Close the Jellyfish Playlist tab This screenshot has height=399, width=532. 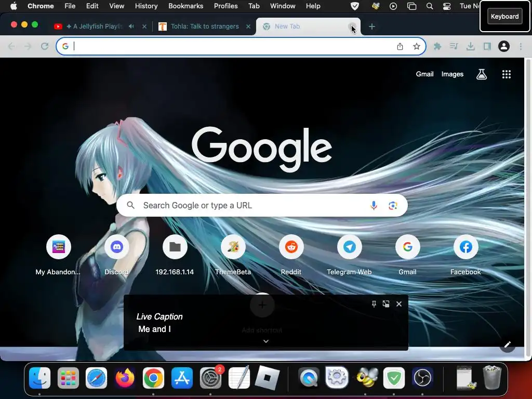(x=144, y=26)
